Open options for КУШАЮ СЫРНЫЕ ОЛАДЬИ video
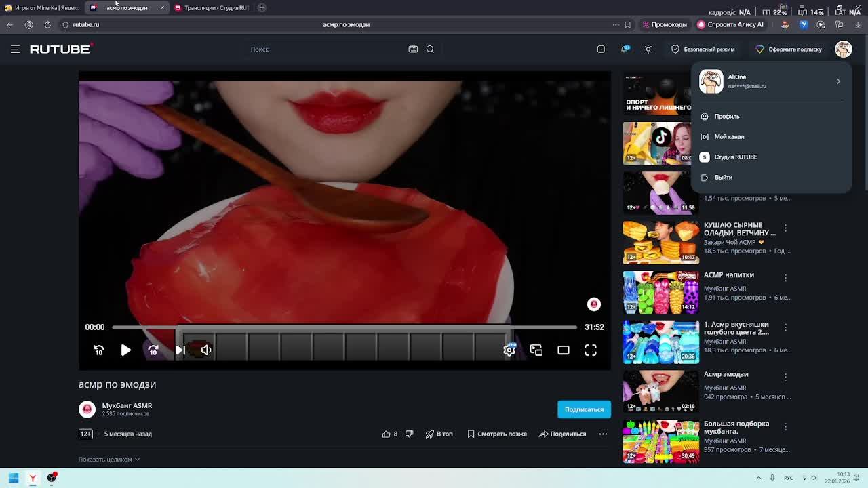 tap(785, 228)
